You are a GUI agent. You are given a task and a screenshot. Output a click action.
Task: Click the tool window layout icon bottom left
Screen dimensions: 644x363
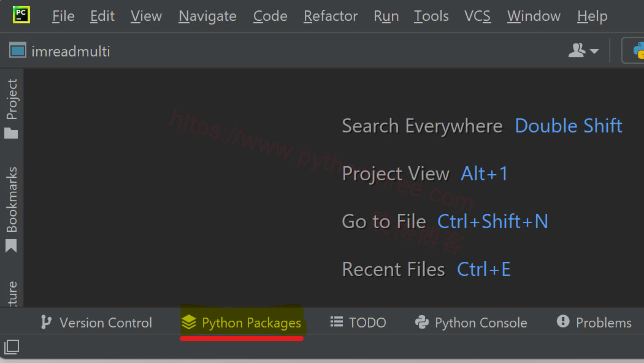(x=11, y=347)
